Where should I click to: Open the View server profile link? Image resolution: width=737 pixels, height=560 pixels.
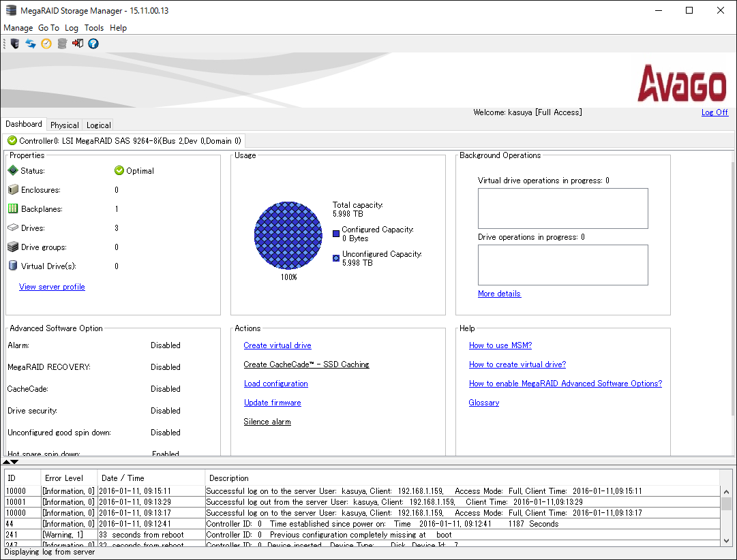(x=52, y=287)
